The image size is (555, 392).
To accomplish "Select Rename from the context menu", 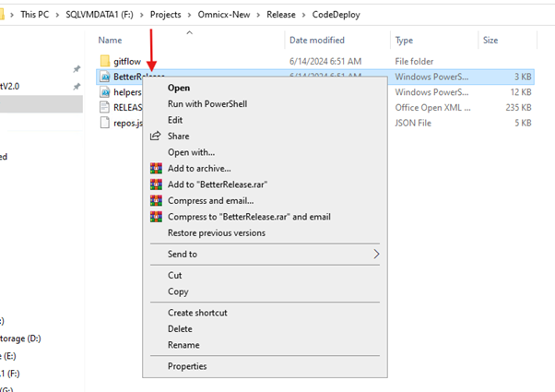I will tap(183, 345).
